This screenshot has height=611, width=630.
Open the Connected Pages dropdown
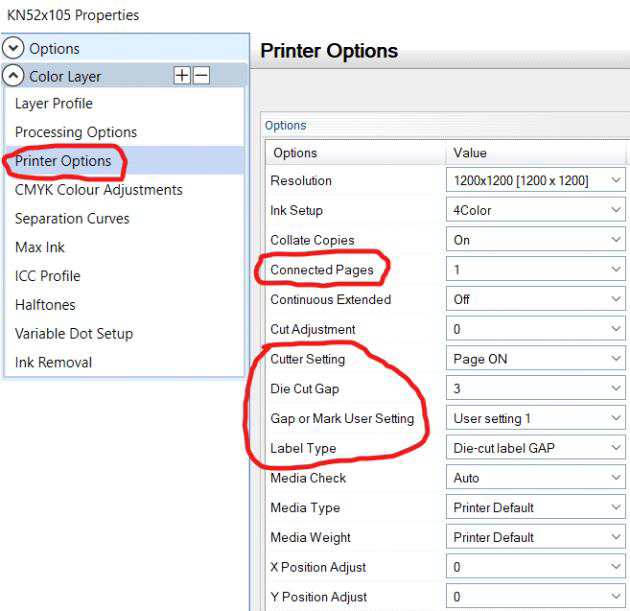coord(536,269)
